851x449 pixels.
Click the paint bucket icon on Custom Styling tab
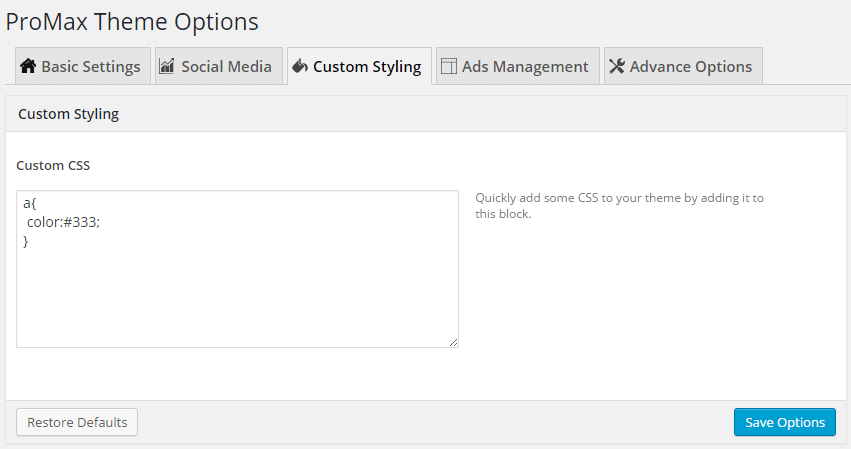pyautogui.click(x=300, y=66)
